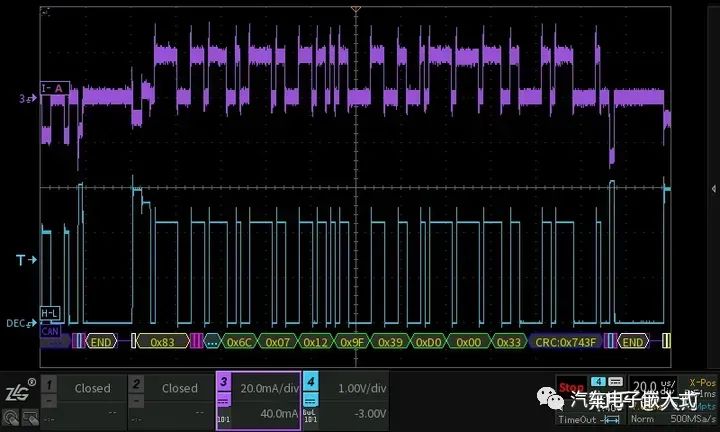The height and width of the screenshot is (432, 720).
Task: Click the ZLG logo in the corner
Action: [20, 390]
